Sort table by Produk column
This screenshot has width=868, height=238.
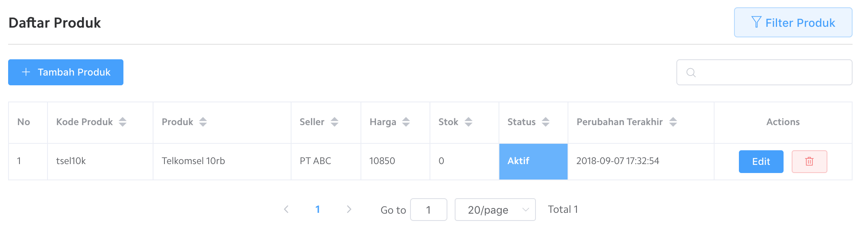203,122
